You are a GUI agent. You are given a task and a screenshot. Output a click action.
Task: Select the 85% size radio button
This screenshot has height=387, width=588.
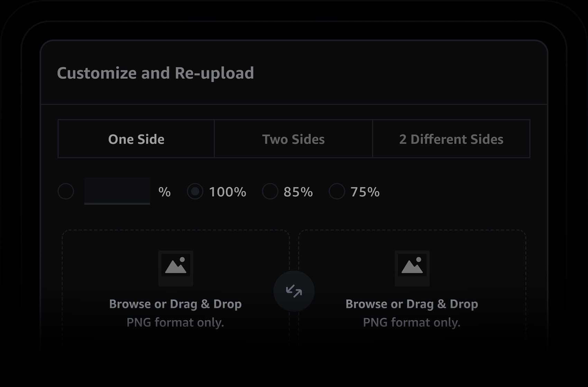270,191
